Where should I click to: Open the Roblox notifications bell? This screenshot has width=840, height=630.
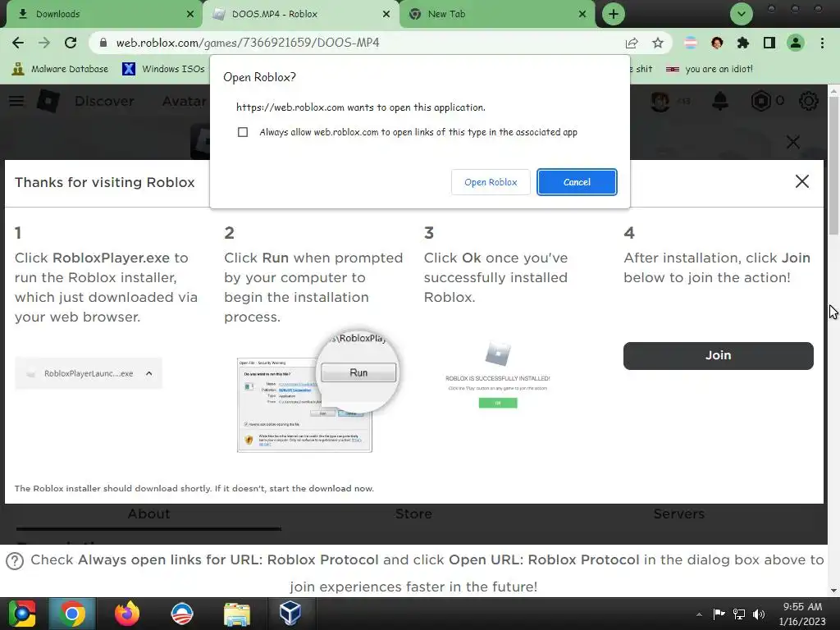(720, 101)
